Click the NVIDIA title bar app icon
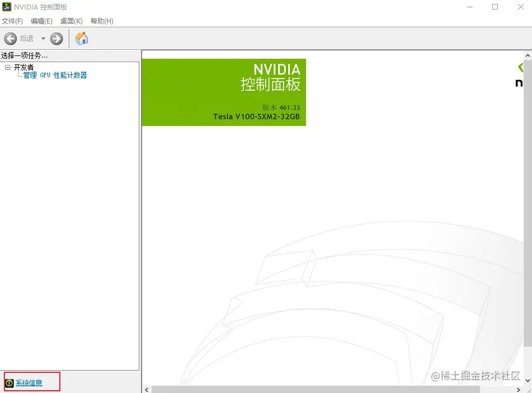Screen dimensions: 532x393 point(7,7)
